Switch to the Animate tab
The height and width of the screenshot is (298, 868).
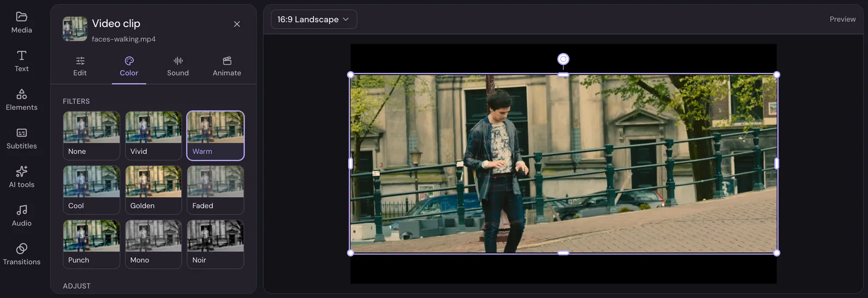[x=227, y=67]
